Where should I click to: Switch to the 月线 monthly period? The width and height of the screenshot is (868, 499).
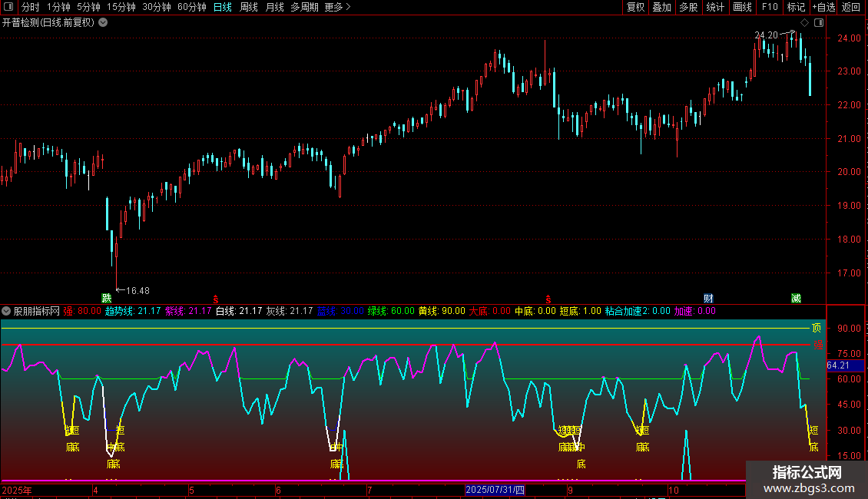(x=274, y=7)
